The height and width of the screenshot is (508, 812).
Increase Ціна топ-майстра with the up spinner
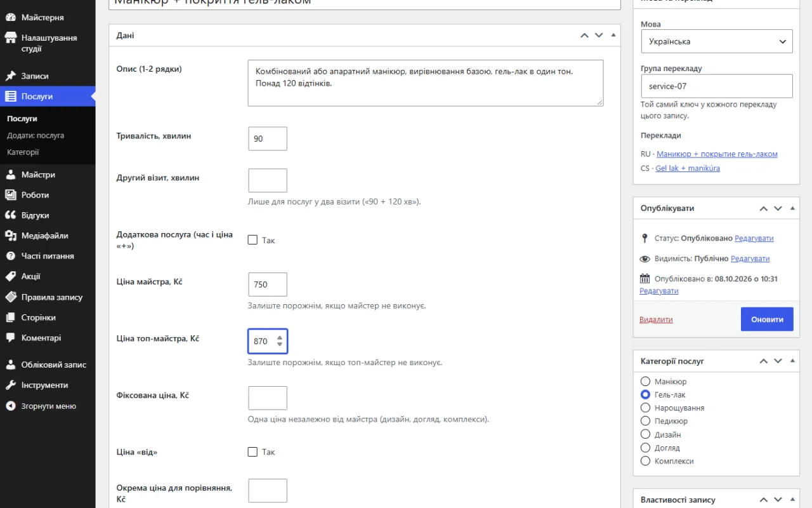(x=280, y=338)
